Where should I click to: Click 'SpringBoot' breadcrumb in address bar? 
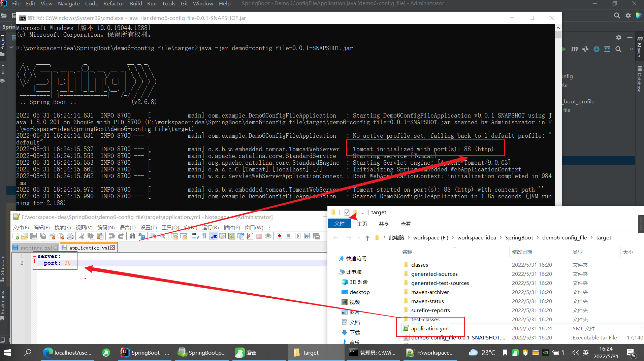(519, 238)
